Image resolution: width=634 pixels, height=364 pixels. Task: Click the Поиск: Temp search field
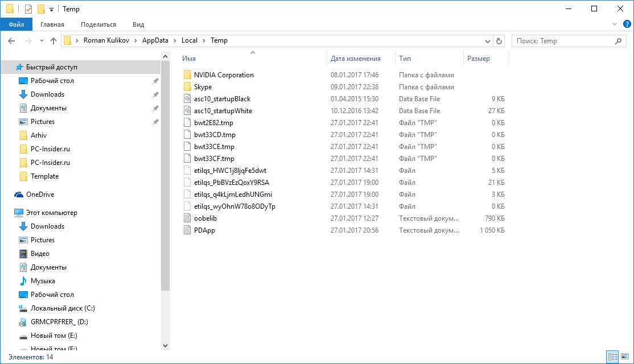[x=562, y=41]
